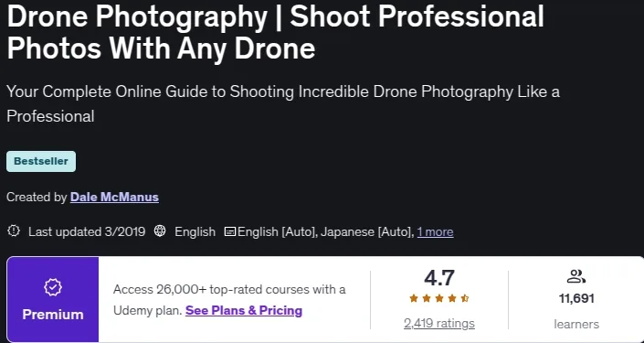
Task: Open Dale McManus instructor profile link
Action: (114, 197)
